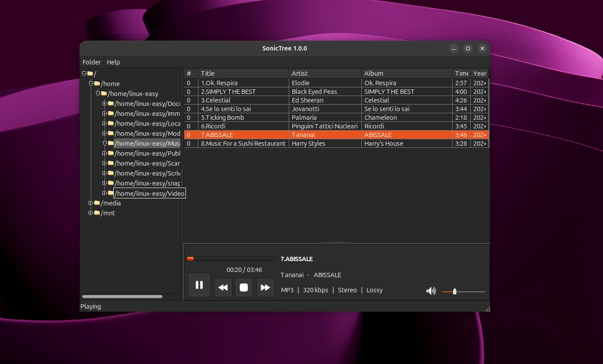603x364 pixels.
Task: Open the Help menu
Action: point(113,62)
